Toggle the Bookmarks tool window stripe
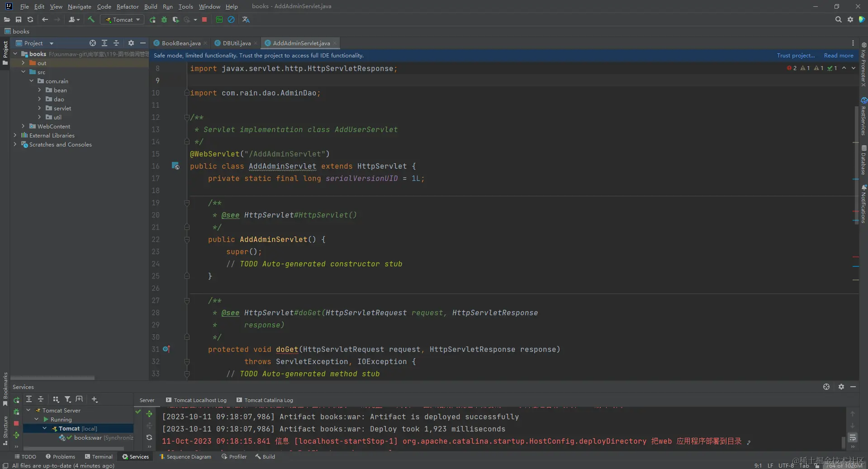This screenshot has height=469, width=868. (x=5, y=388)
